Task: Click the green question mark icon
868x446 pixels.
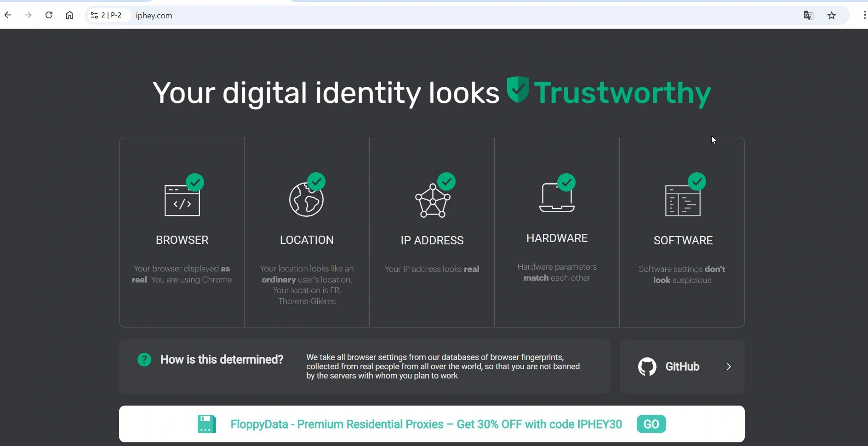Action: pyautogui.click(x=144, y=360)
